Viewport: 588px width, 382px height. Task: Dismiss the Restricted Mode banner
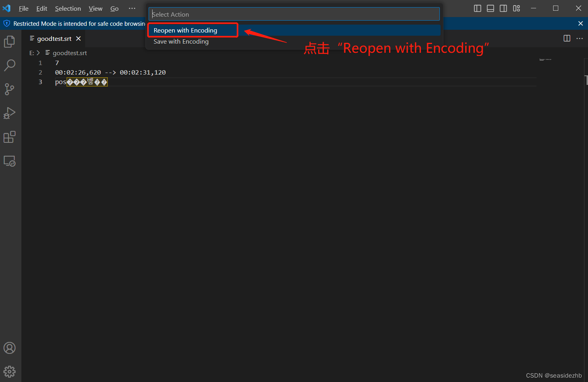pyautogui.click(x=580, y=23)
